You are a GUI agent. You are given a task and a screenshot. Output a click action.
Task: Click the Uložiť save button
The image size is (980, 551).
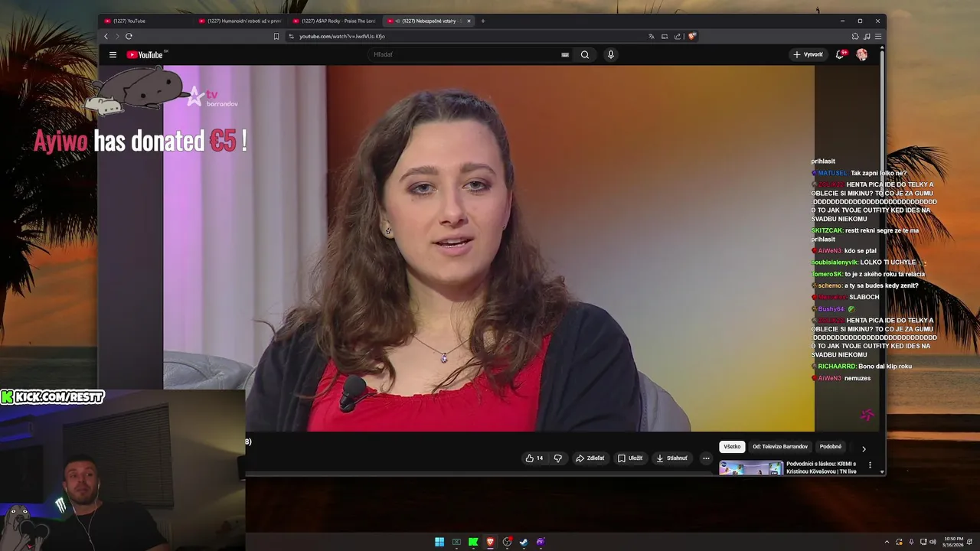[630, 458]
